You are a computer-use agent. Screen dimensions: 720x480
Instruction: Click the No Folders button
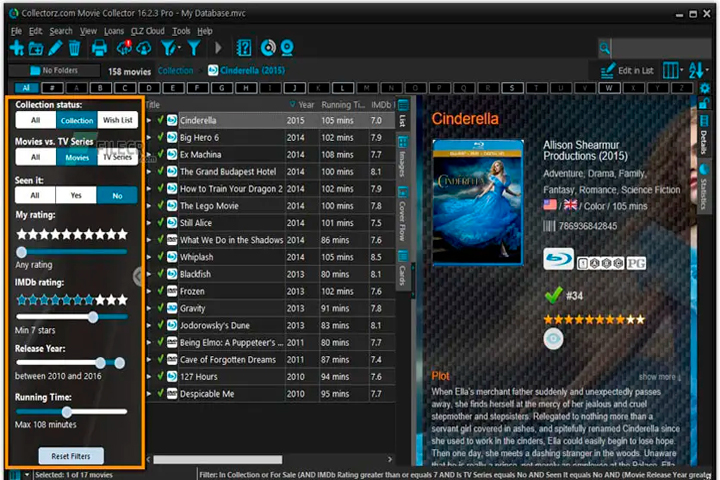pyautogui.click(x=54, y=70)
